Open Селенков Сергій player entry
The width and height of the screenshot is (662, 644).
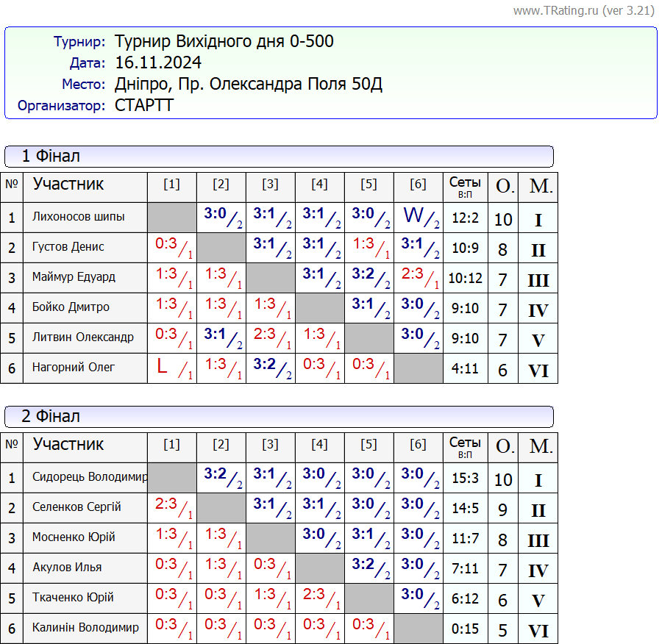[x=76, y=507]
